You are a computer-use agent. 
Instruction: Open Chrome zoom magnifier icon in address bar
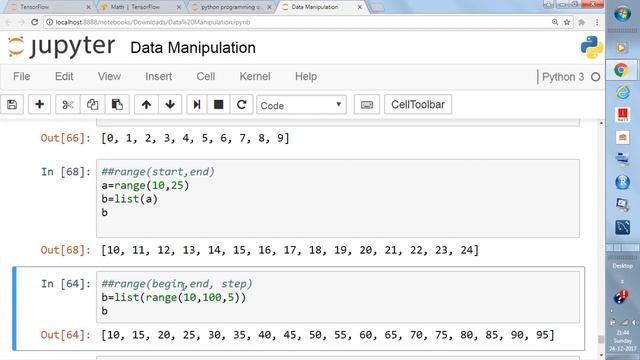pyautogui.click(x=555, y=22)
